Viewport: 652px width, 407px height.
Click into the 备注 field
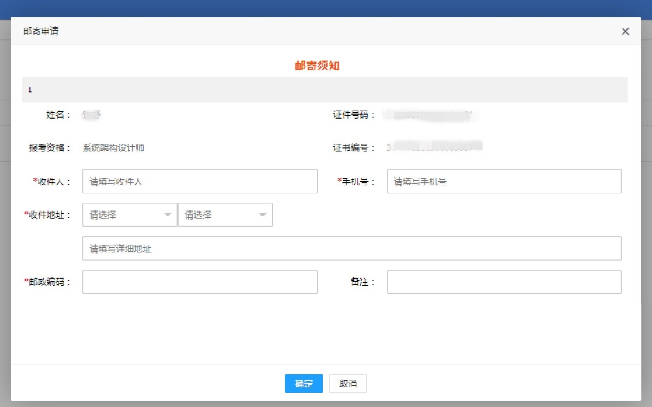pos(504,282)
